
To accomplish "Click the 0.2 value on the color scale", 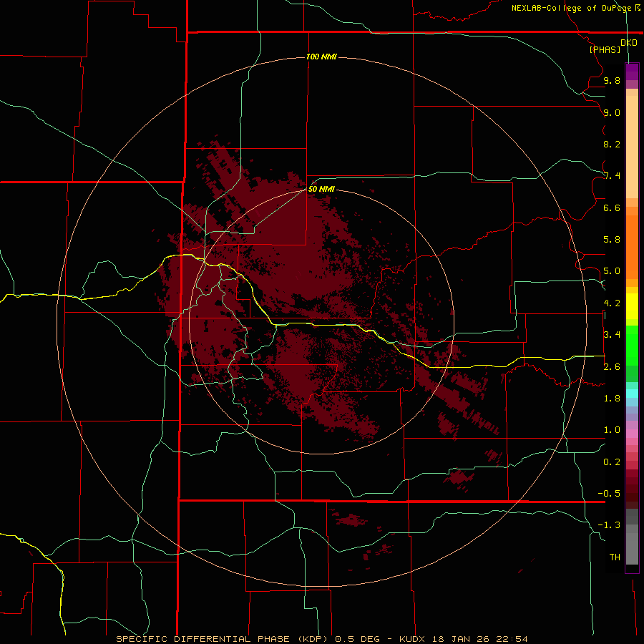I will point(612,462).
